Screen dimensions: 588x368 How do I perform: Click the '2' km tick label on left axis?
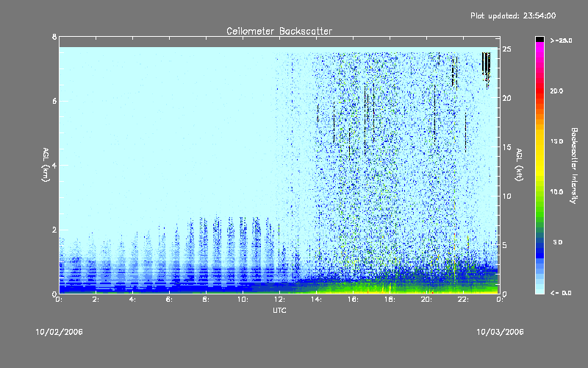coord(54,230)
